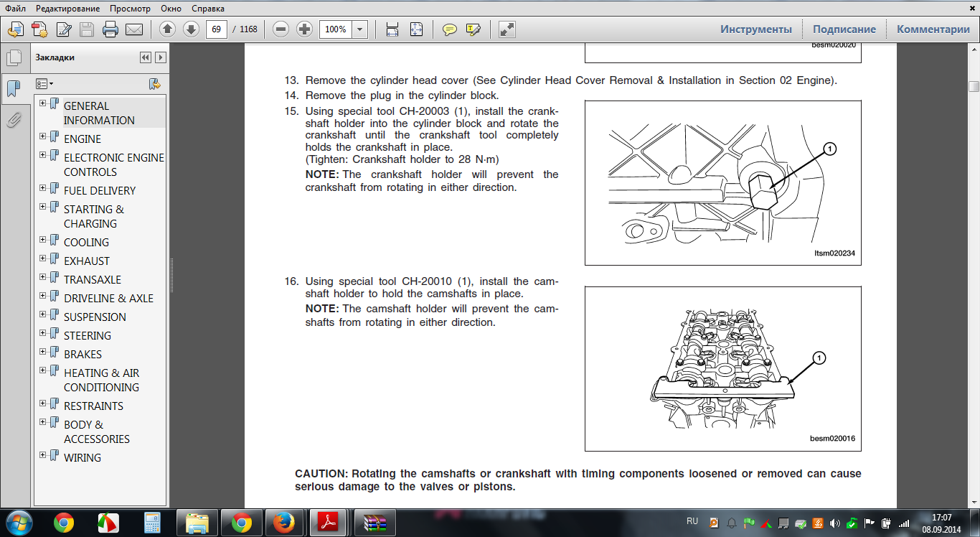
Task: Open the calculator taskbar item
Action: tap(152, 523)
